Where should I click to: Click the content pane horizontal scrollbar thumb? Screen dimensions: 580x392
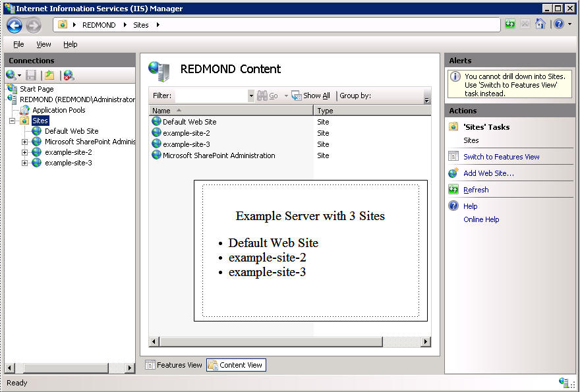coord(270,342)
